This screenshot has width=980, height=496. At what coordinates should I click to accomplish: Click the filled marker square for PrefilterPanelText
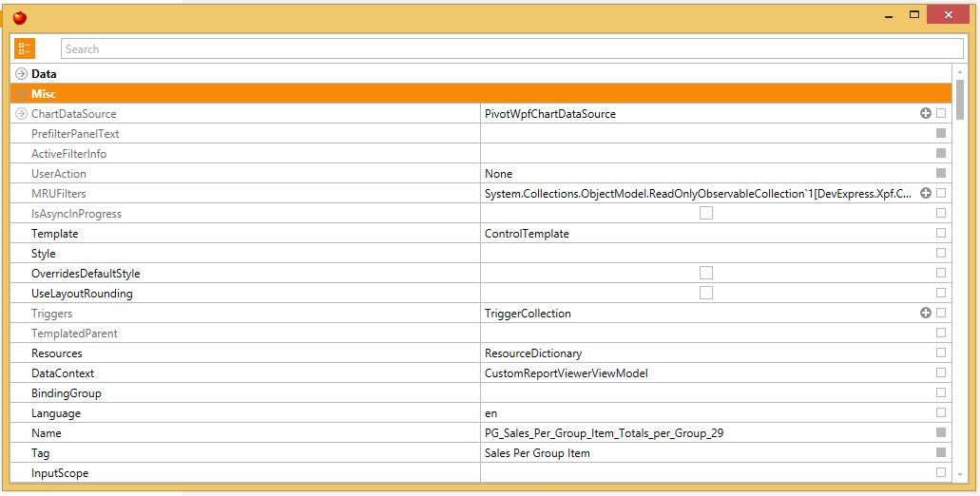941,133
